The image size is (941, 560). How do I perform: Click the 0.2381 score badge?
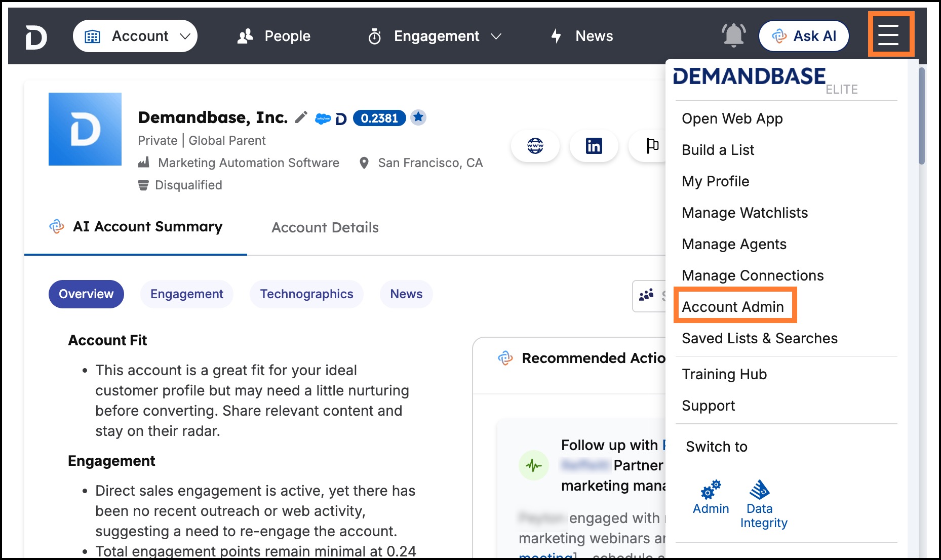click(379, 118)
